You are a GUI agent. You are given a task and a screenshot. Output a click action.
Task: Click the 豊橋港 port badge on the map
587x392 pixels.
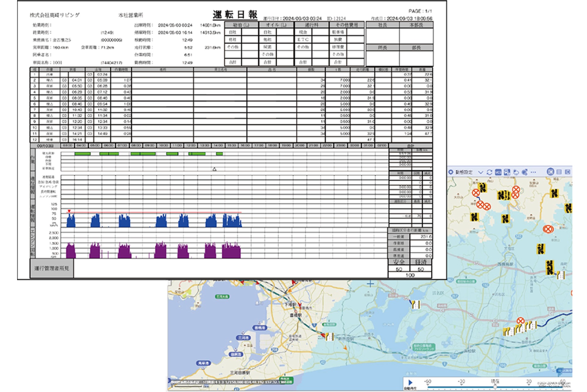[x=260, y=327]
